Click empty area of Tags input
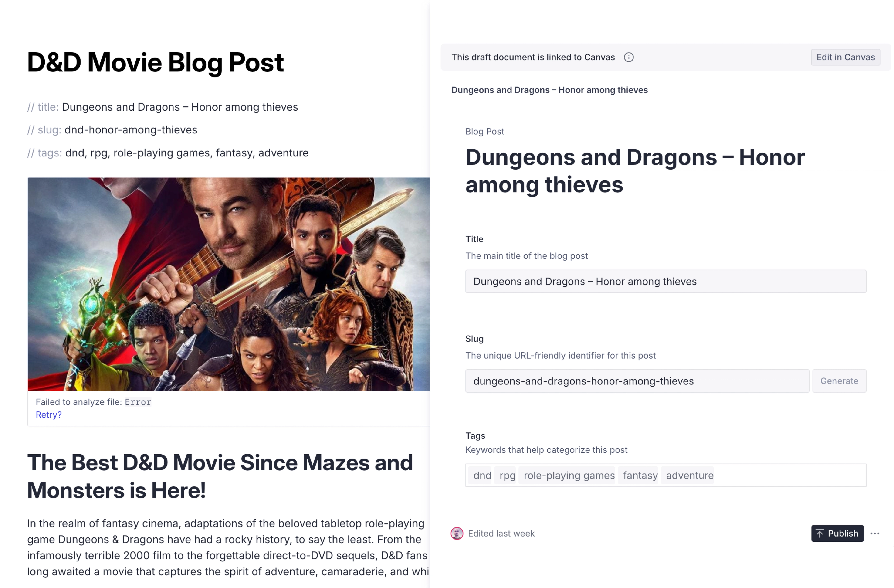This screenshot has width=894, height=588. click(x=789, y=475)
